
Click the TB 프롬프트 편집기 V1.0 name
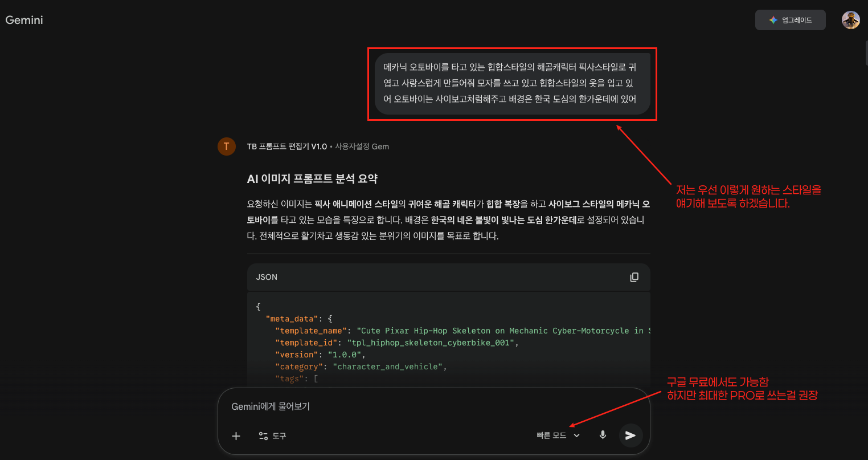coord(287,146)
